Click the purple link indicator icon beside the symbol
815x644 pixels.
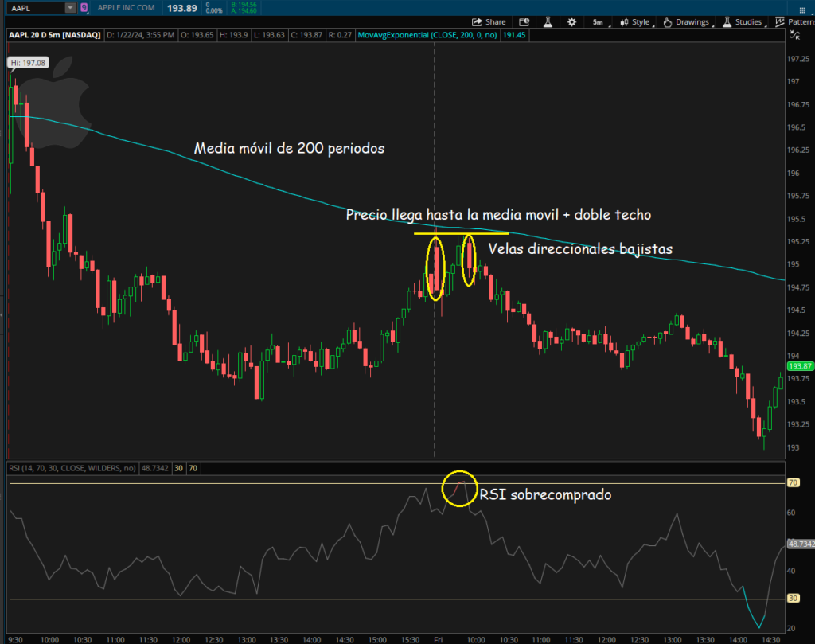coord(84,8)
